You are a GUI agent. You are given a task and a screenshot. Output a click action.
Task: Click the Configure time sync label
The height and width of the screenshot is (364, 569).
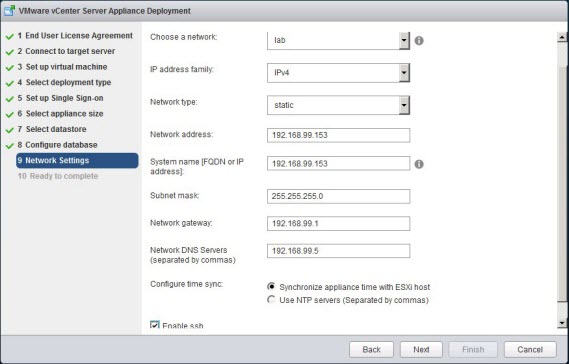click(x=187, y=284)
